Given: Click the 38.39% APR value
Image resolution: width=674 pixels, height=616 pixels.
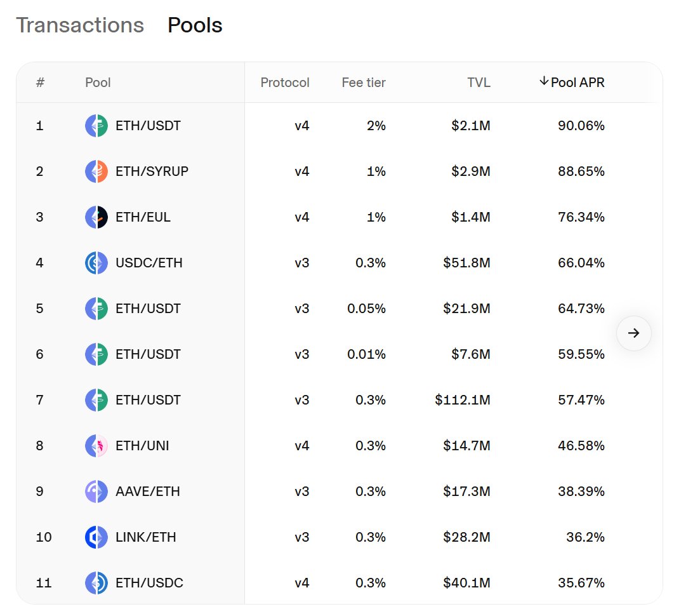Looking at the screenshot, I should coord(581,492).
